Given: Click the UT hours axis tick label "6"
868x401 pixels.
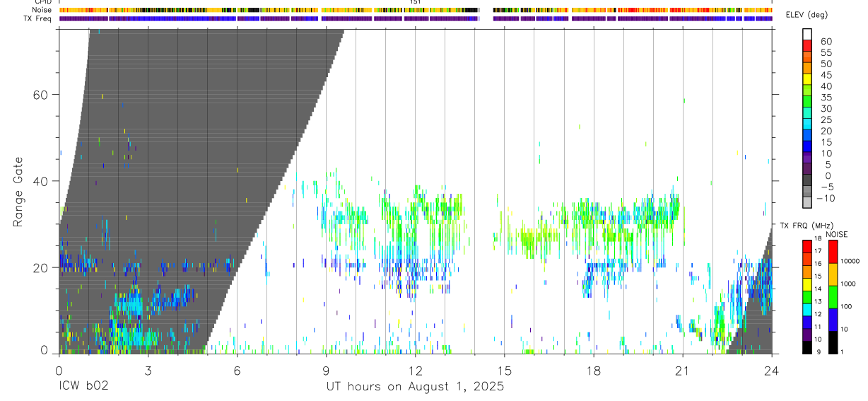Looking at the screenshot, I should coord(237,370).
